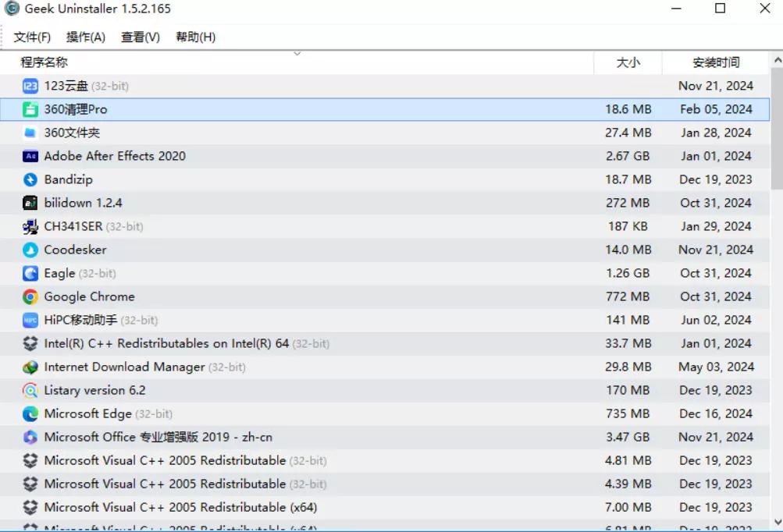
Task: Click the 33.7 MB size value
Action: pos(628,344)
